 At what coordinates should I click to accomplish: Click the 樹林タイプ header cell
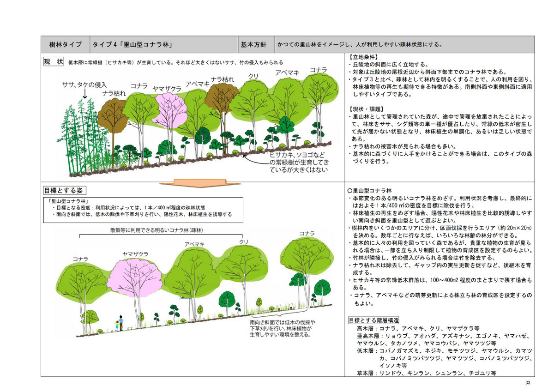[x=65, y=45]
